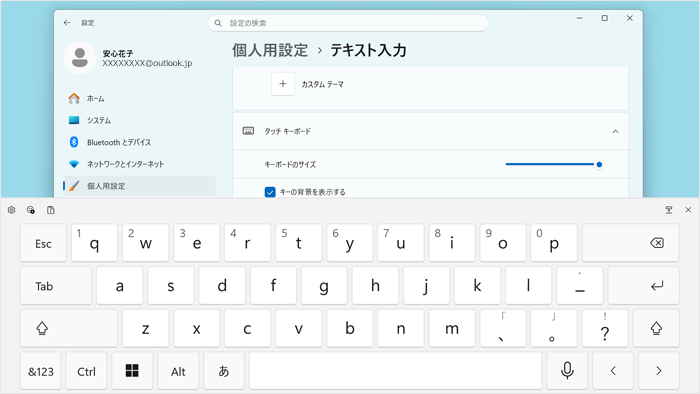This screenshot has width=700, height=394.
Task: Collapse the タッチ キーボード section
Action: tap(615, 131)
